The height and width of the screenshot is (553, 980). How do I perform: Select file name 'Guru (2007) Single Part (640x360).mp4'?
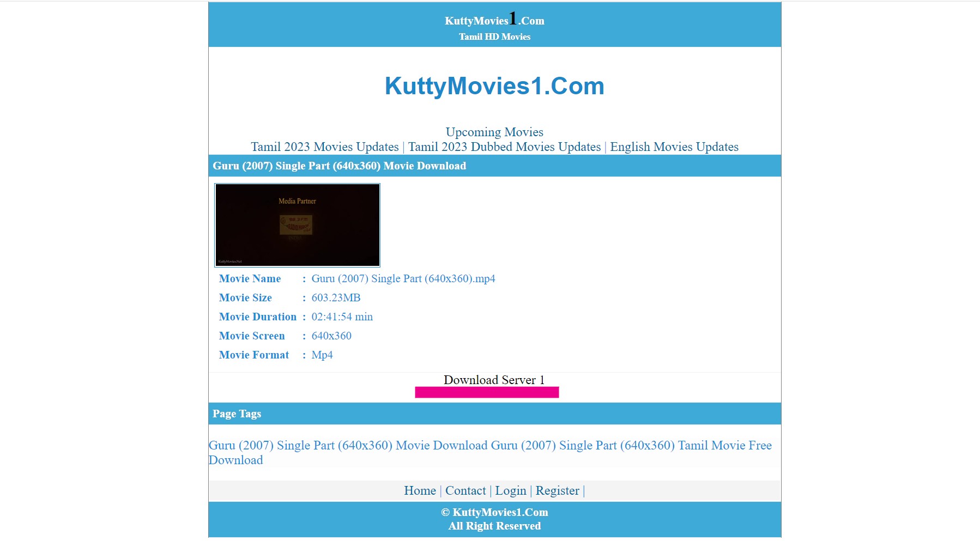(403, 278)
